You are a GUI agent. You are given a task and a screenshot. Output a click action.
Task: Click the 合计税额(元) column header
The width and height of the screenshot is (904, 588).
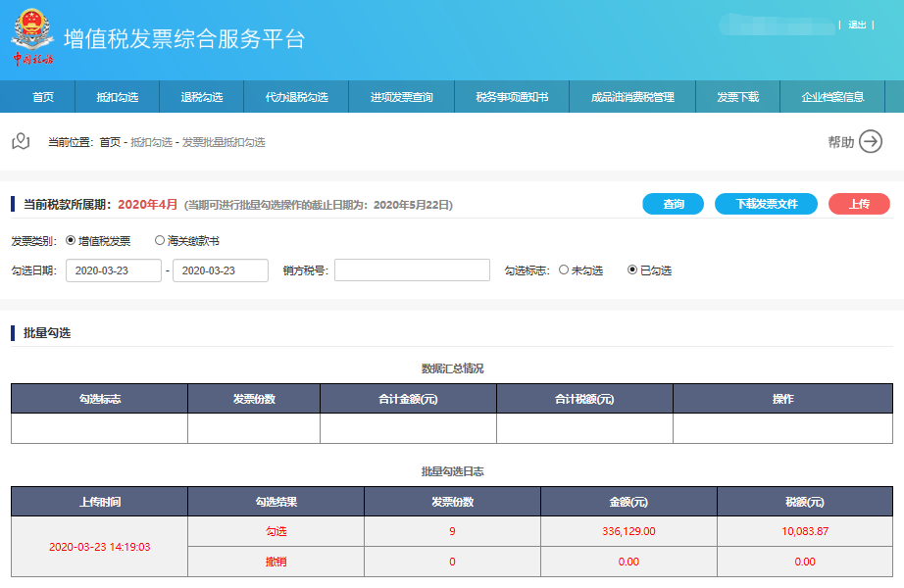(x=584, y=399)
